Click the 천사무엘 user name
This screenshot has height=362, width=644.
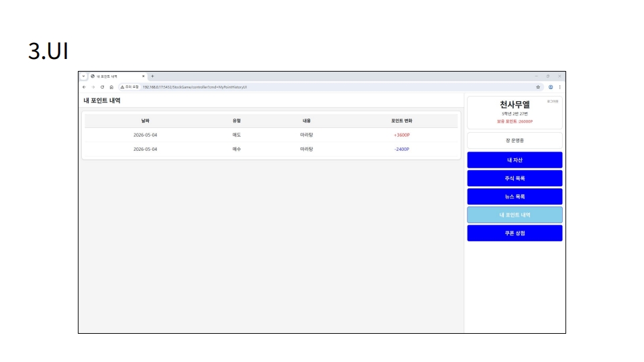[x=515, y=105]
